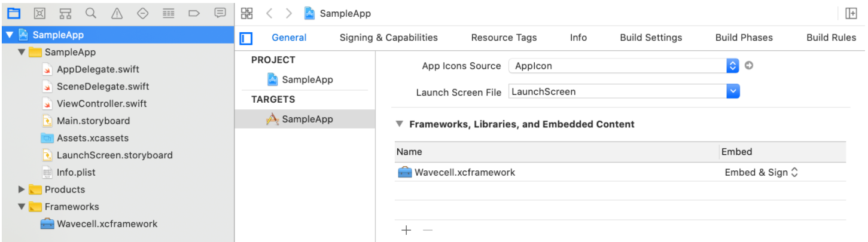Switch to Build Settings tab
Image resolution: width=868 pixels, height=242 pixels.
click(651, 38)
